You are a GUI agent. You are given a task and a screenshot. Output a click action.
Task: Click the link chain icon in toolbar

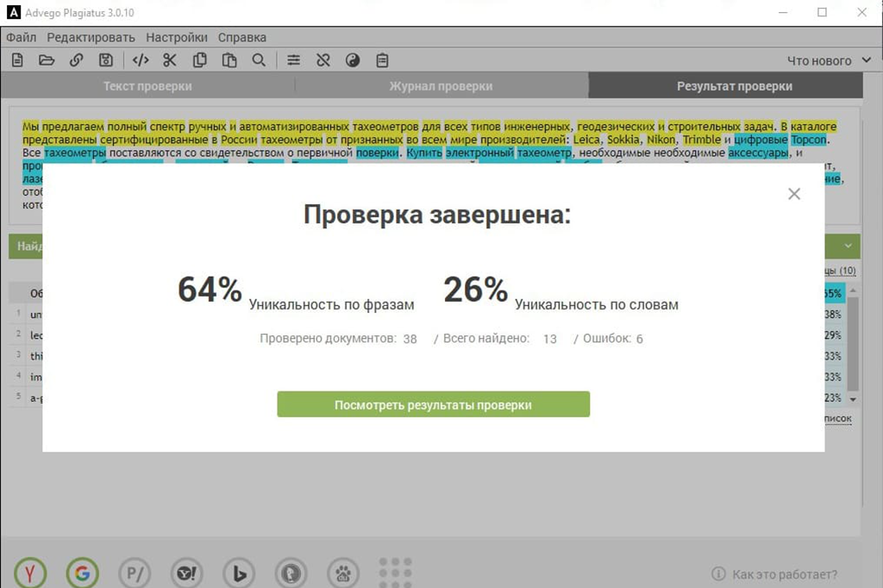[x=76, y=60]
